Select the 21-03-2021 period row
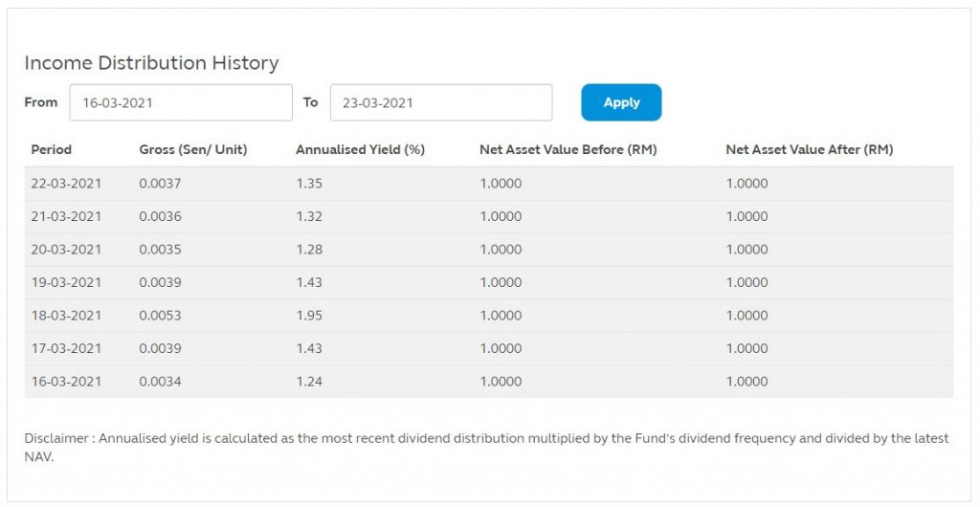The width and height of the screenshot is (980, 507). (x=489, y=216)
